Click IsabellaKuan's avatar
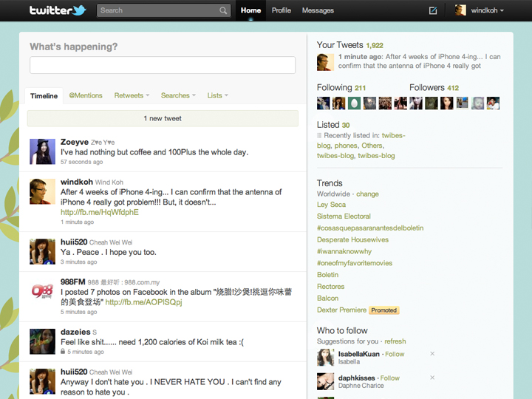Screen dimensions: 532x399 click(x=325, y=358)
